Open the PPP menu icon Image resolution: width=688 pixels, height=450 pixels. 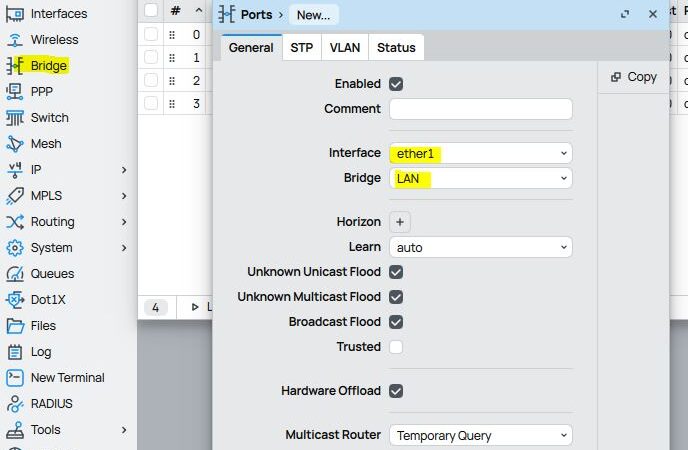point(15,92)
